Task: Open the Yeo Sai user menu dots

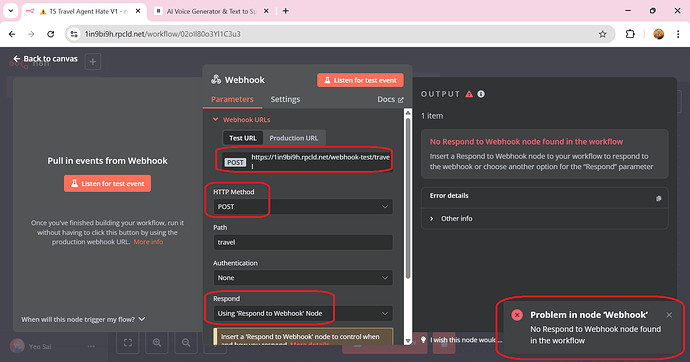Action: [91, 347]
